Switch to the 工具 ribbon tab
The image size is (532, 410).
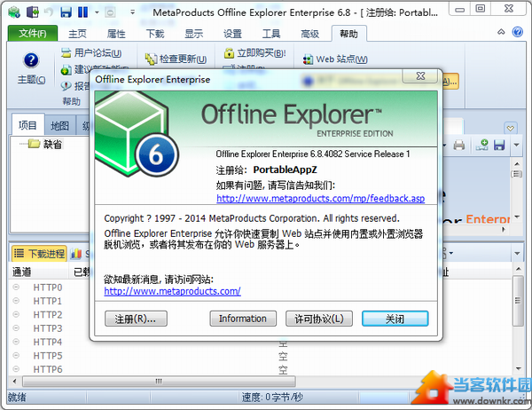coord(271,34)
